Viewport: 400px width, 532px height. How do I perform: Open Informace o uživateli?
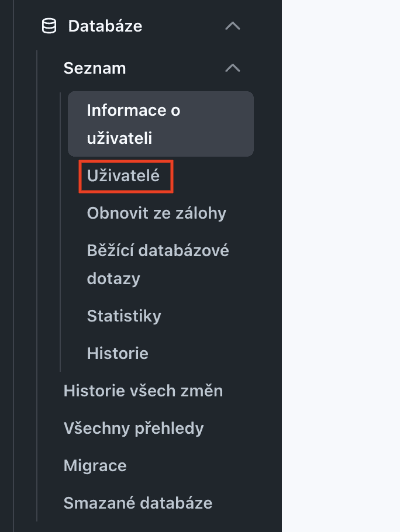point(161,124)
